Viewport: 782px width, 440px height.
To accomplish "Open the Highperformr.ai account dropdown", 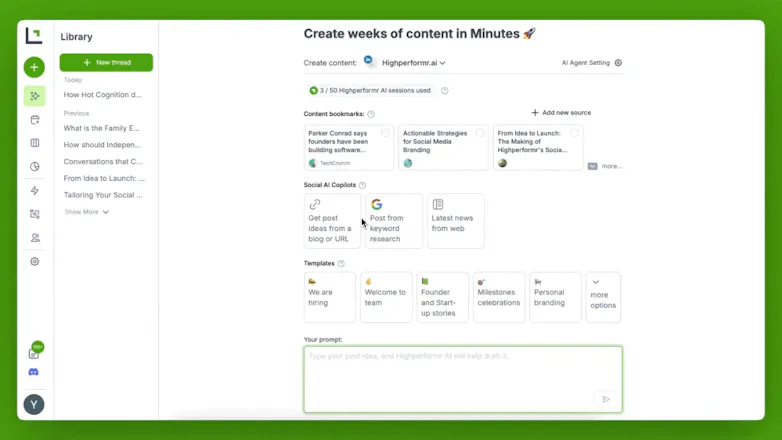I will [x=413, y=63].
